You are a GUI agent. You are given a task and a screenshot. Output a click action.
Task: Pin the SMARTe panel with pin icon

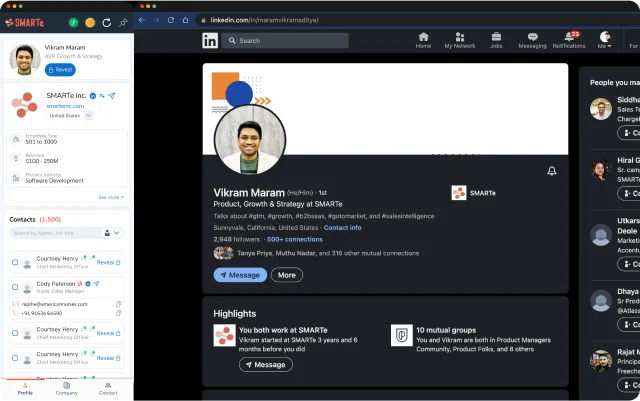point(123,23)
